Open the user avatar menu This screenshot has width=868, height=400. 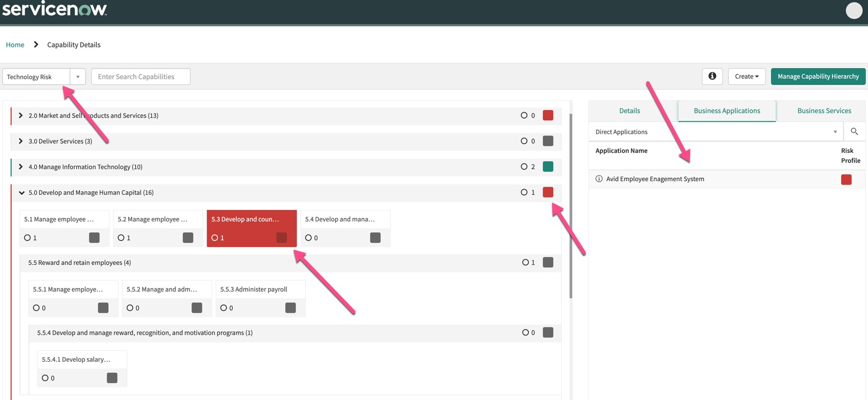click(854, 10)
